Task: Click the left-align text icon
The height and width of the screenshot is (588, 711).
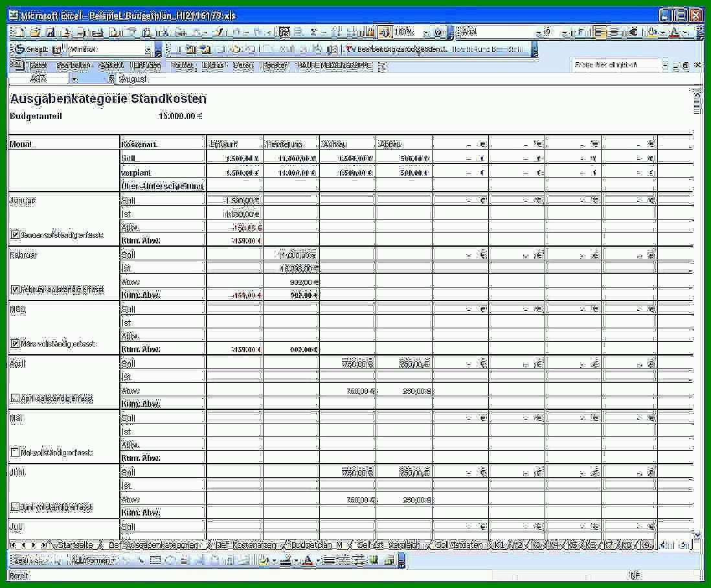Action: click(x=600, y=32)
